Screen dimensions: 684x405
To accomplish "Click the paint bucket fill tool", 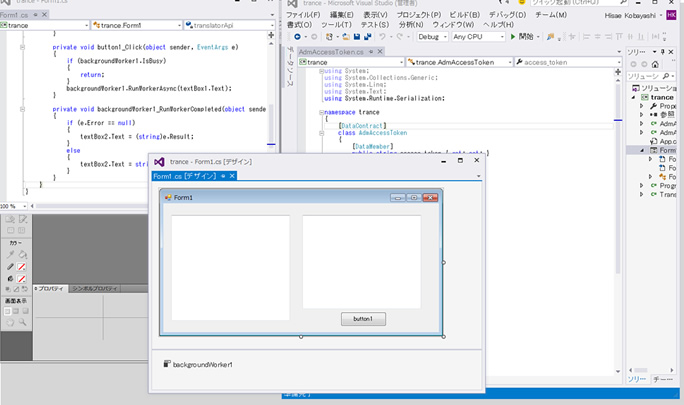I will (21, 254).
